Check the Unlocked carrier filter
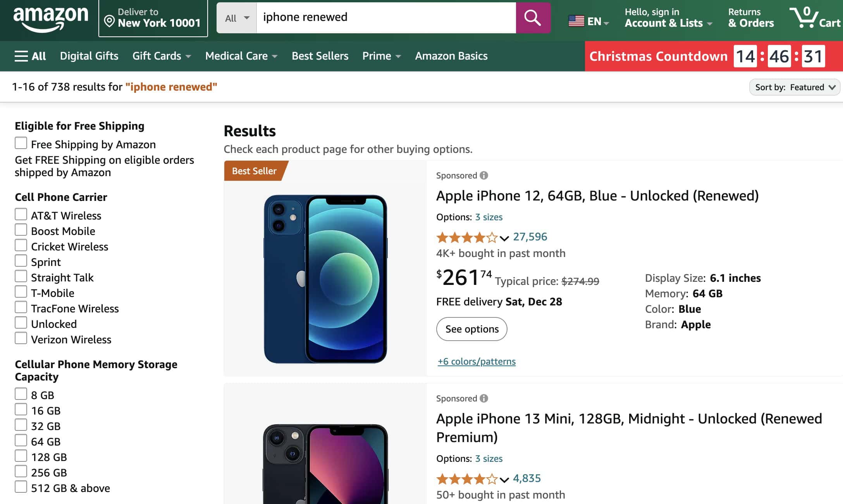The height and width of the screenshot is (504, 843). click(x=21, y=323)
